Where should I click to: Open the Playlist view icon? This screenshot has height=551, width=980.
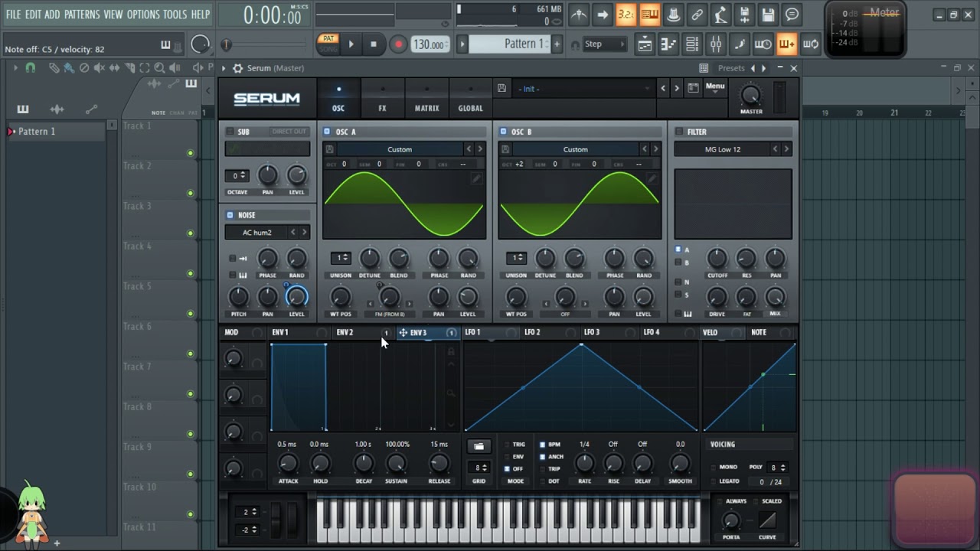coord(645,44)
